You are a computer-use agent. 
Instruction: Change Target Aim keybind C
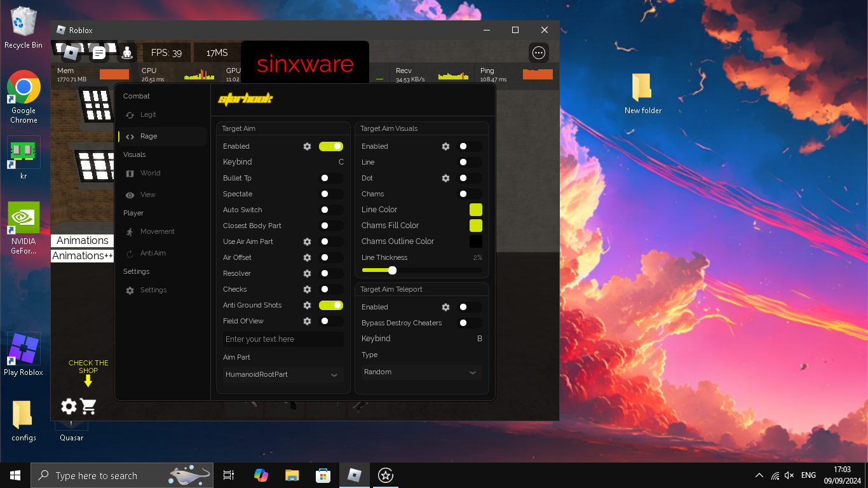(341, 162)
